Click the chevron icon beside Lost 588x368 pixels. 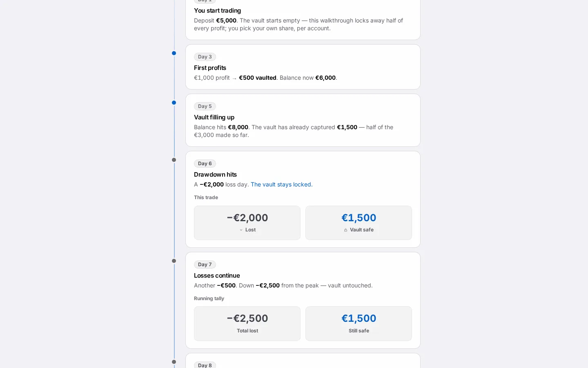[x=241, y=230]
